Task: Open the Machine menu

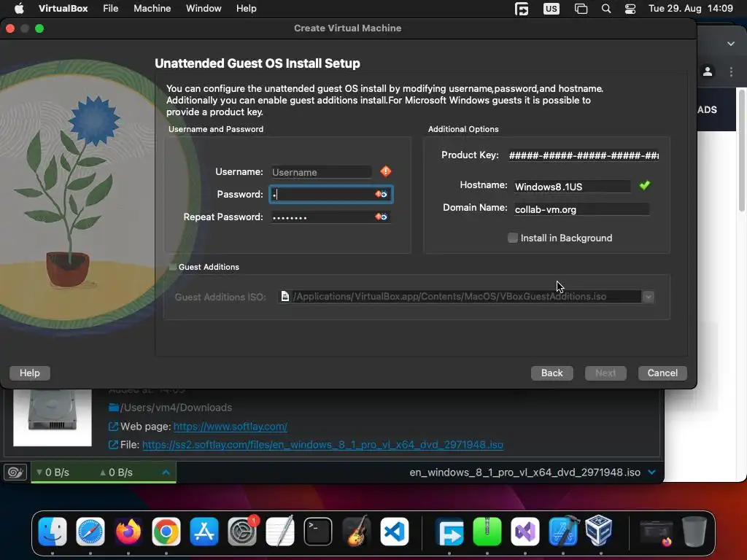Action: (152, 9)
